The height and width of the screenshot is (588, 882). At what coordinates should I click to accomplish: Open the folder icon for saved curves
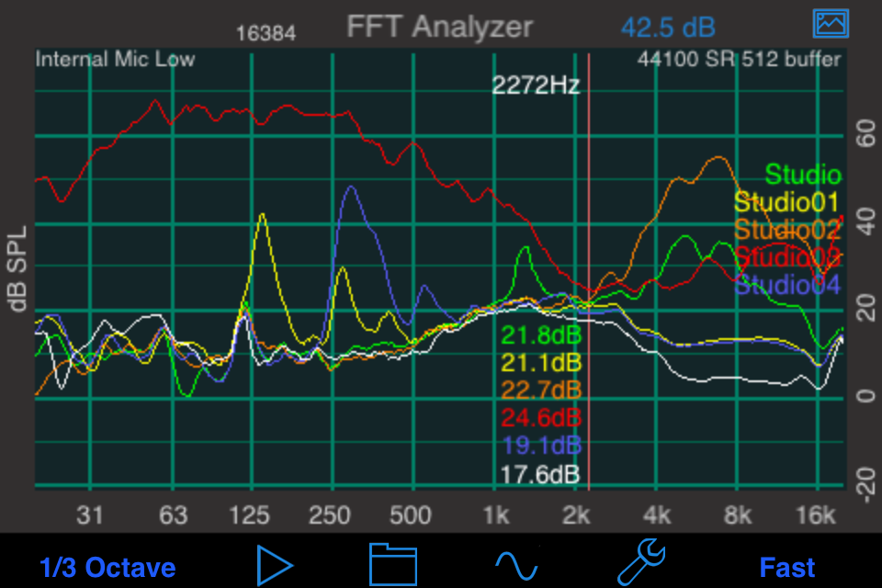click(393, 564)
